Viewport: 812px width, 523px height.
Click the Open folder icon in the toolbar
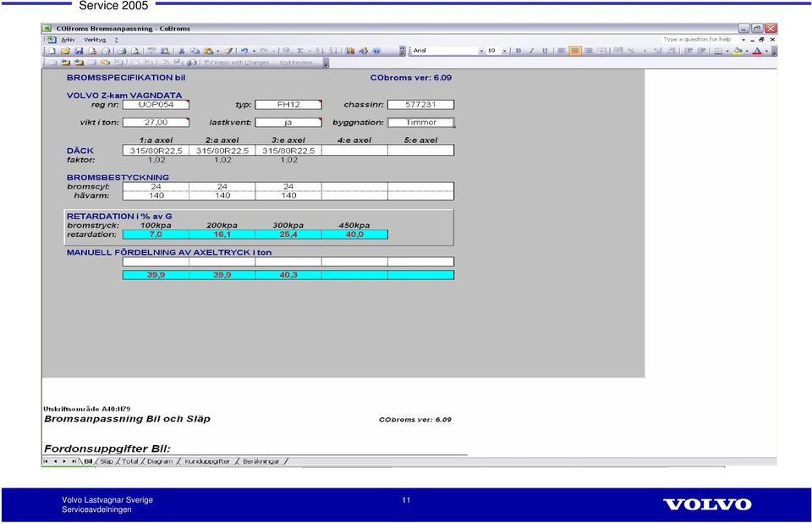[x=65, y=51]
